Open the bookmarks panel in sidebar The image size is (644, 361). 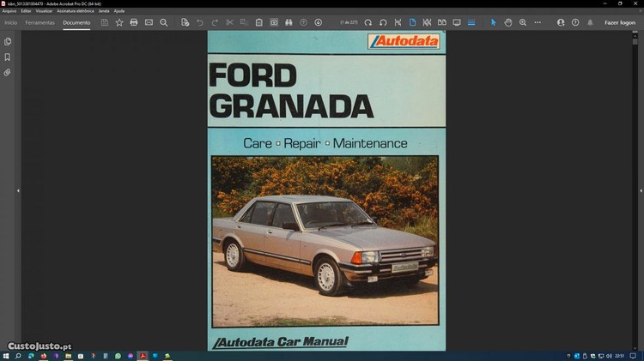pos(8,57)
